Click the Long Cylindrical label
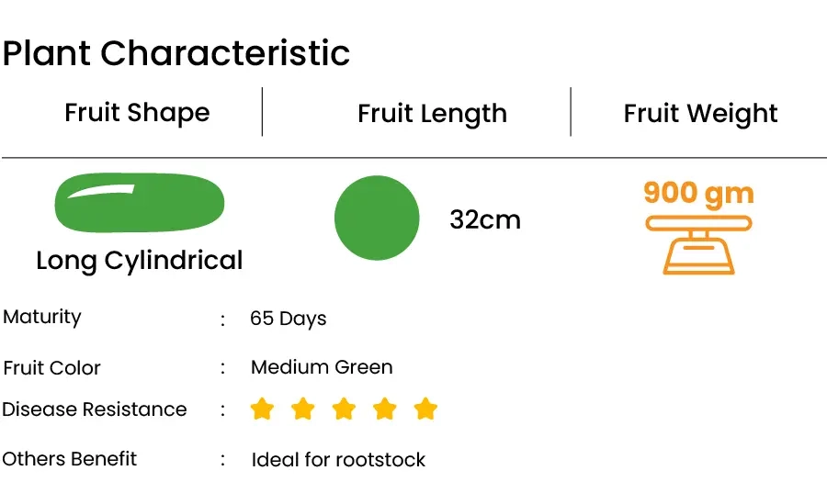The height and width of the screenshot is (504, 827). (140, 261)
